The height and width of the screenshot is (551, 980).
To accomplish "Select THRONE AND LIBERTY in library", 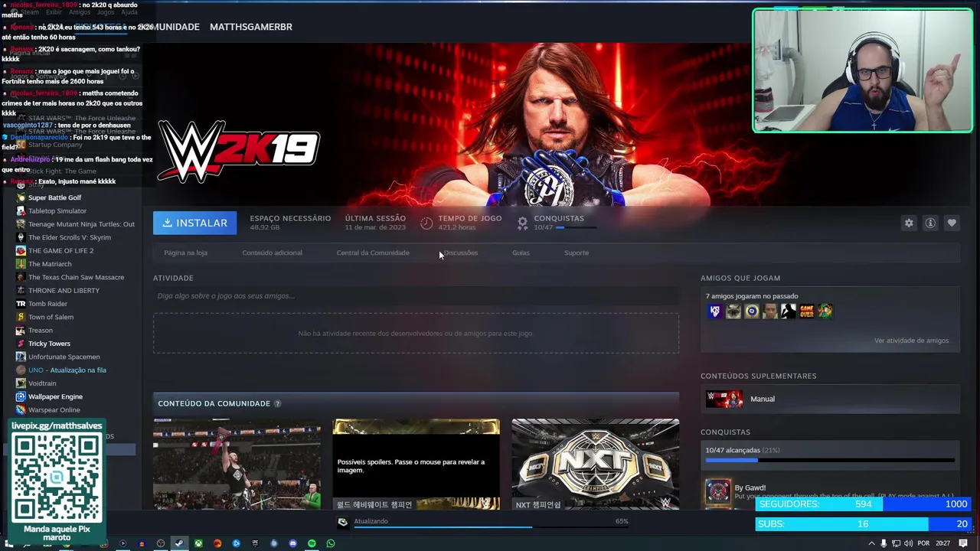I will click(x=64, y=290).
